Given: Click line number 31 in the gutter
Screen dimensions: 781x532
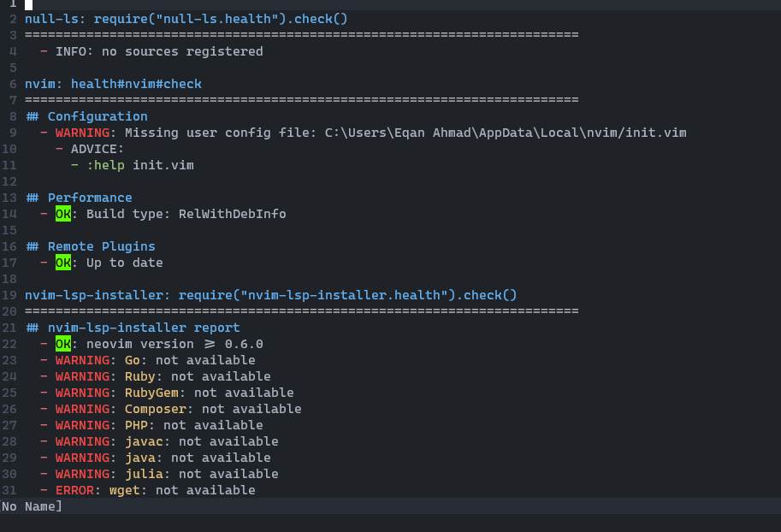Looking at the screenshot, I should pos(9,489).
